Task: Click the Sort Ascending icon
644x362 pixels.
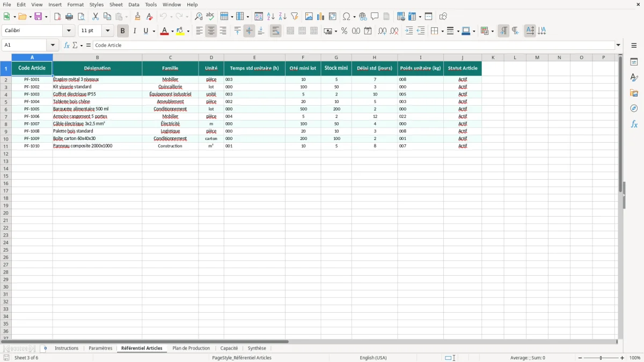Action: 271,17
